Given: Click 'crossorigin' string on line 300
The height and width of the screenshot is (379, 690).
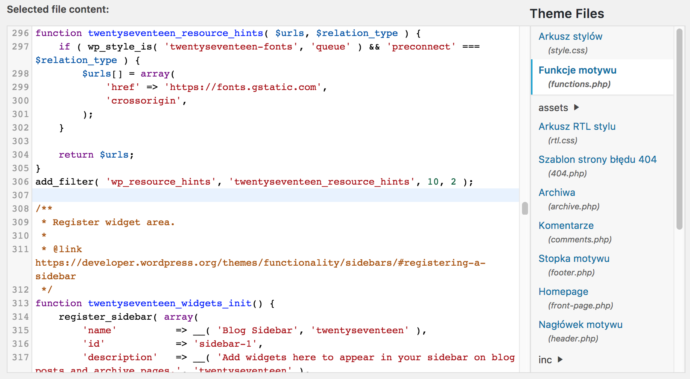Looking at the screenshot, I should click(x=143, y=101).
